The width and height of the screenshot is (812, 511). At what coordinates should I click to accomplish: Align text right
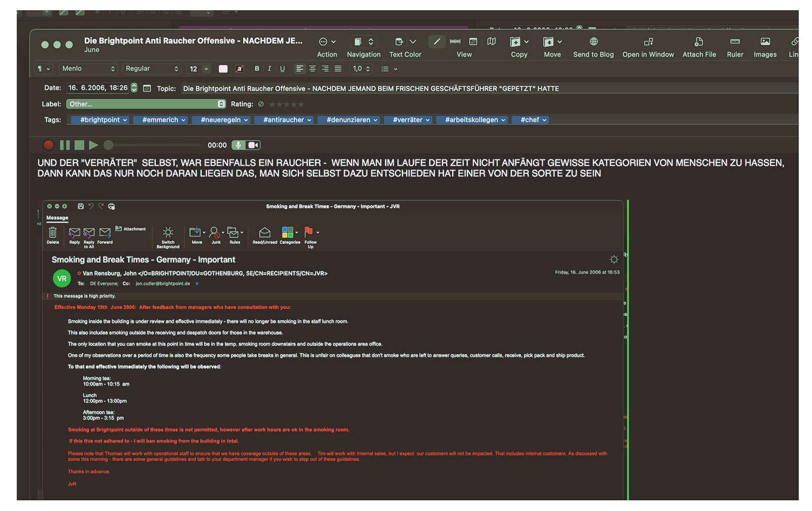click(325, 69)
